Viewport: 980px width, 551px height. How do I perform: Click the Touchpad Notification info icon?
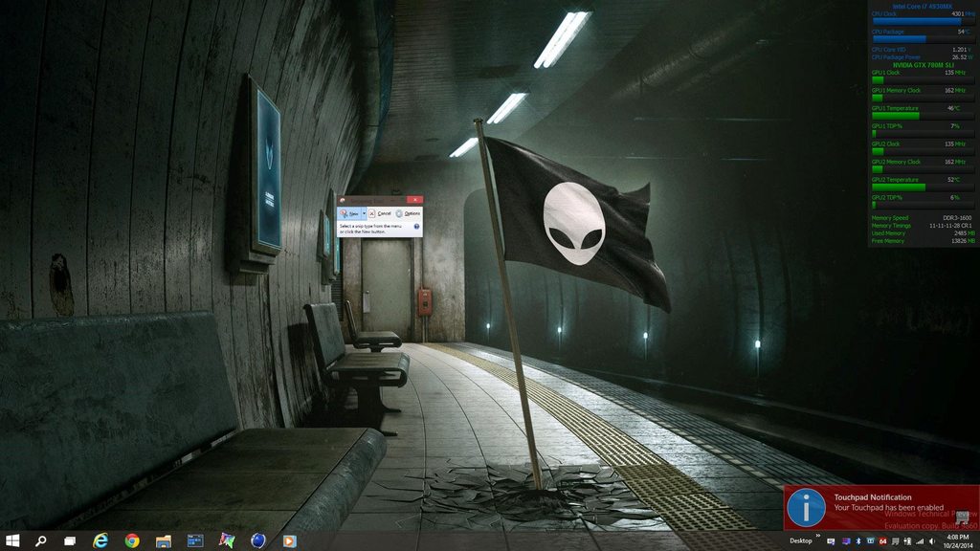tap(806, 507)
